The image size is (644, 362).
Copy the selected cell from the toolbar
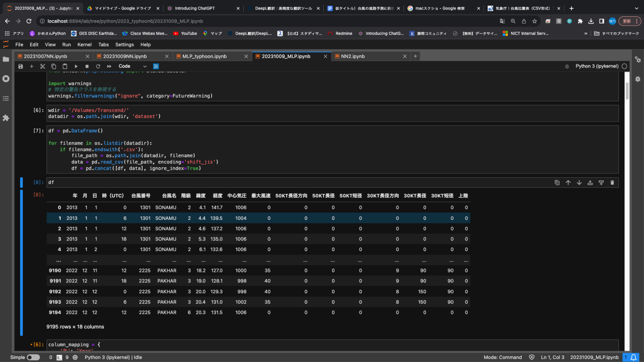coord(54,66)
